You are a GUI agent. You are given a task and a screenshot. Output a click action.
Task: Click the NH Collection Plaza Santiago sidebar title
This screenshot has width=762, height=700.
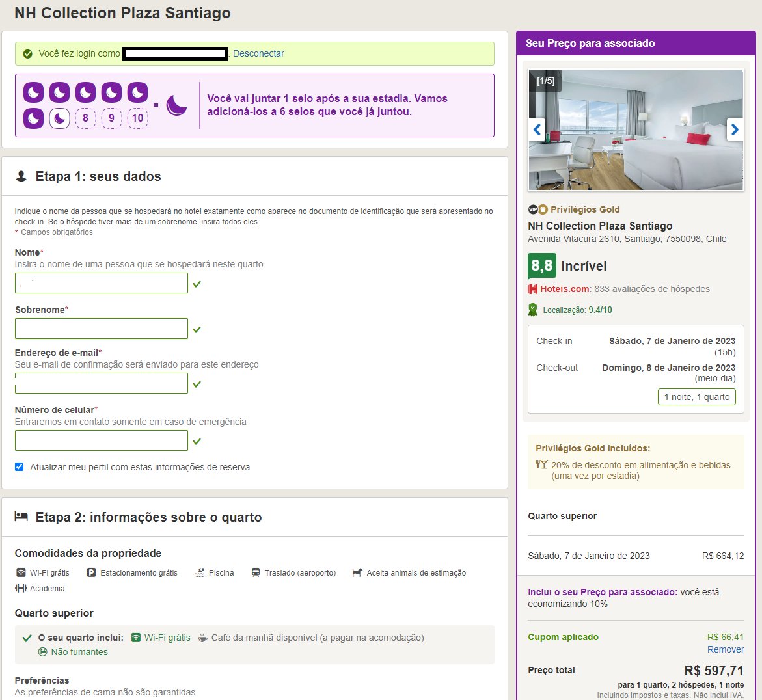click(x=600, y=226)
